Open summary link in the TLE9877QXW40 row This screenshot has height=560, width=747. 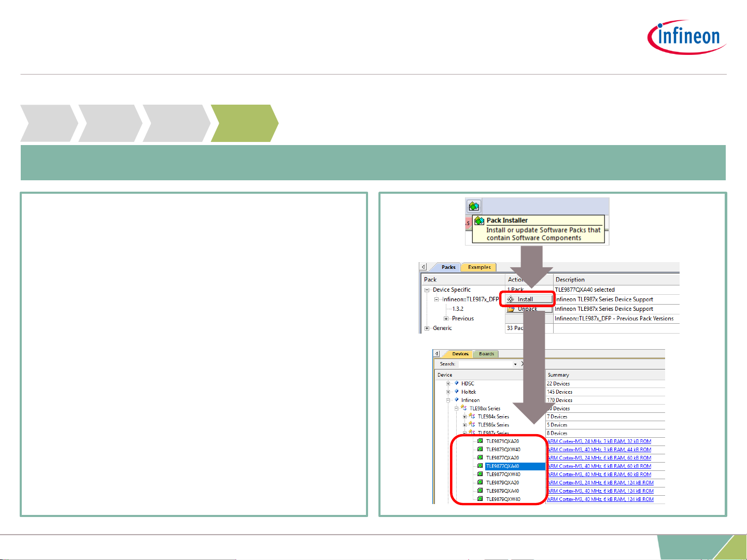click(599, 475)
